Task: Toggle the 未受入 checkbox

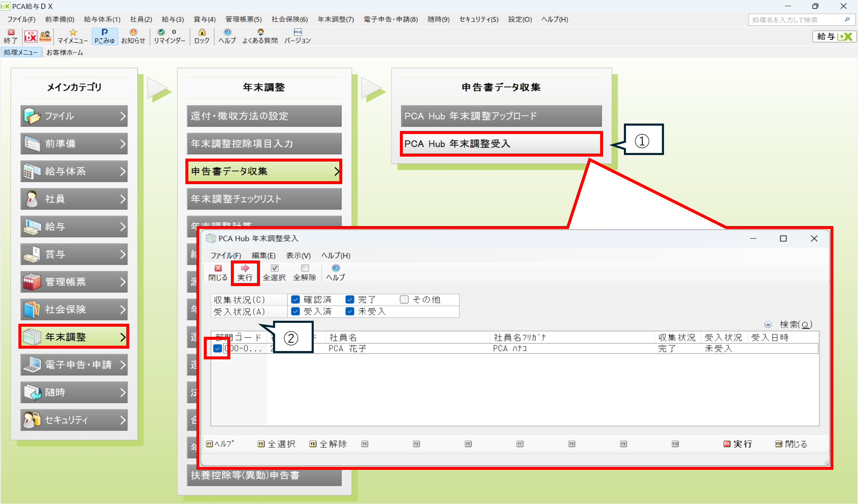Action: [x=350, y=311]
